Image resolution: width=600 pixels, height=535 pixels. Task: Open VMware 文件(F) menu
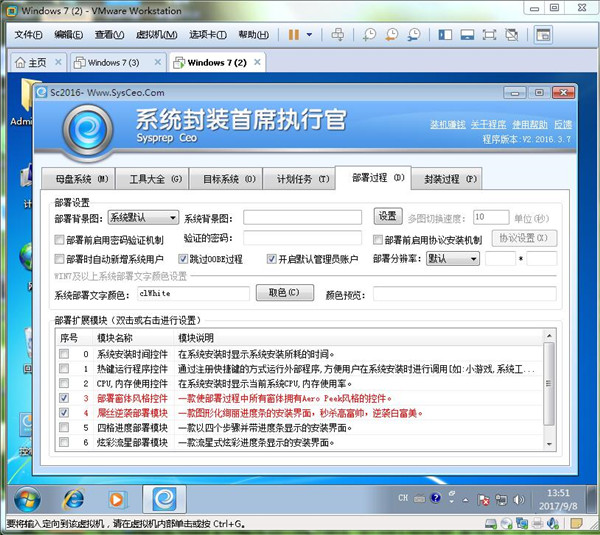(28, 35)
